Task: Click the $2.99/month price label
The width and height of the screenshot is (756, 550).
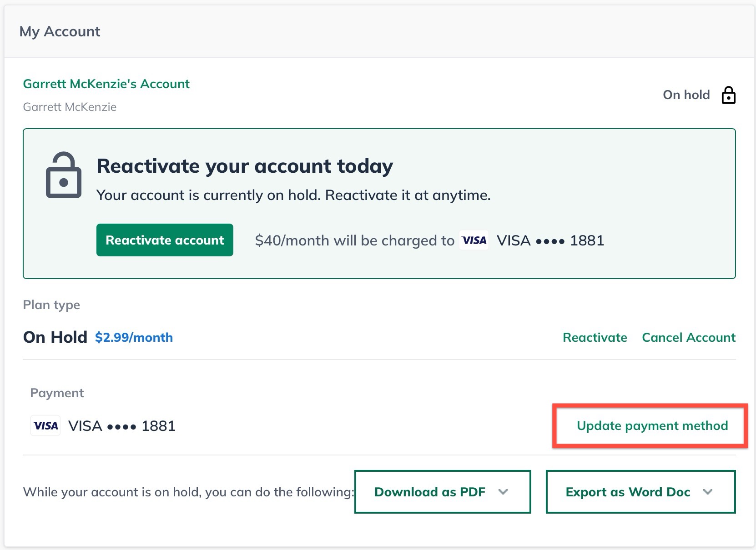Action: point(133,337)
